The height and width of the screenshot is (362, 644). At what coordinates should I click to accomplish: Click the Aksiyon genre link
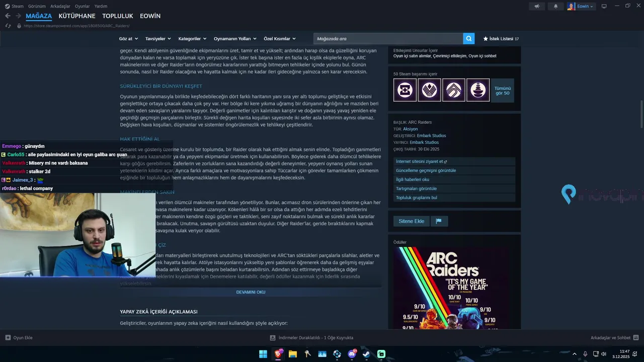point(411,129)
